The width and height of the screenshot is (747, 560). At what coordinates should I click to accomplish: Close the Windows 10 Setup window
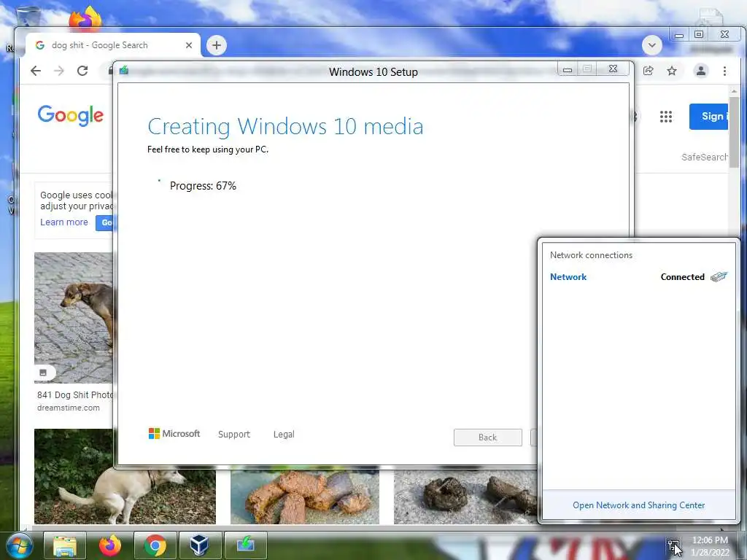[613, 69]
